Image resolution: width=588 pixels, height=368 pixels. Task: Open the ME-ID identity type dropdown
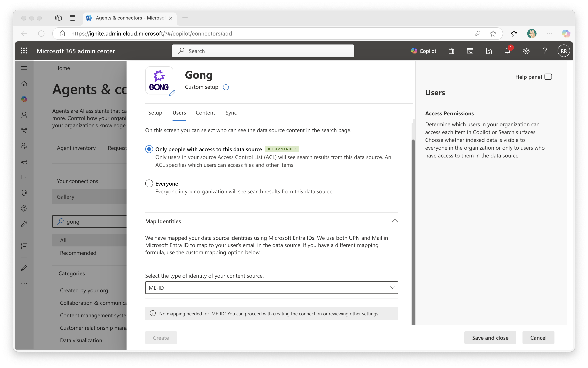point(271,288)
